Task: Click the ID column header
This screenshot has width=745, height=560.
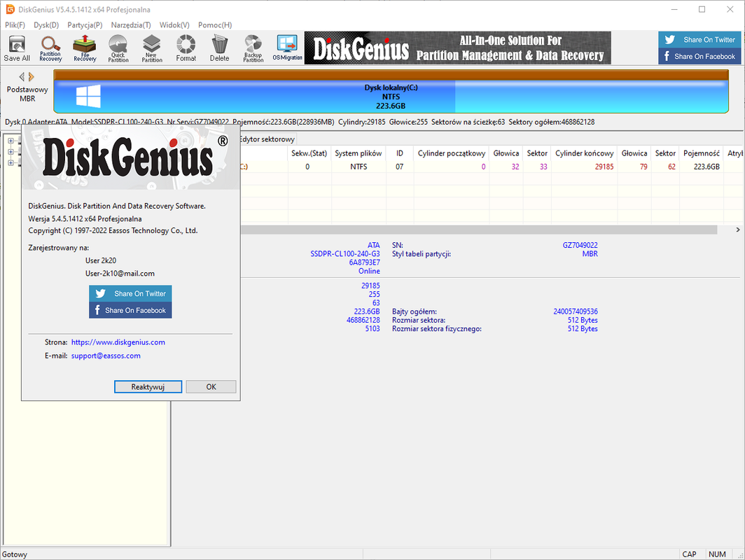Action: coord(400,153)
